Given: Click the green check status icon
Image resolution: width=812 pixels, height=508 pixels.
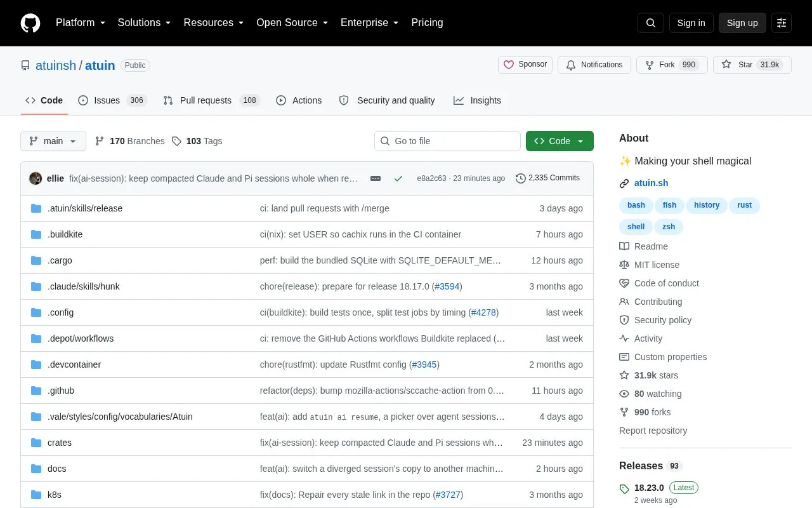Looking at the screenshot, I should [398, 178].
